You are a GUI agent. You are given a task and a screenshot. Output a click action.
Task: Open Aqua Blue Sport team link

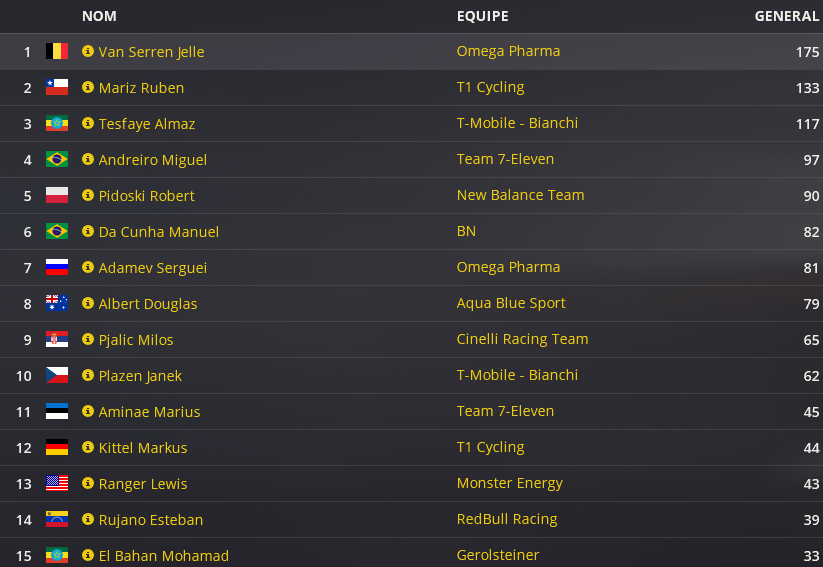click(x=511, y=303)
